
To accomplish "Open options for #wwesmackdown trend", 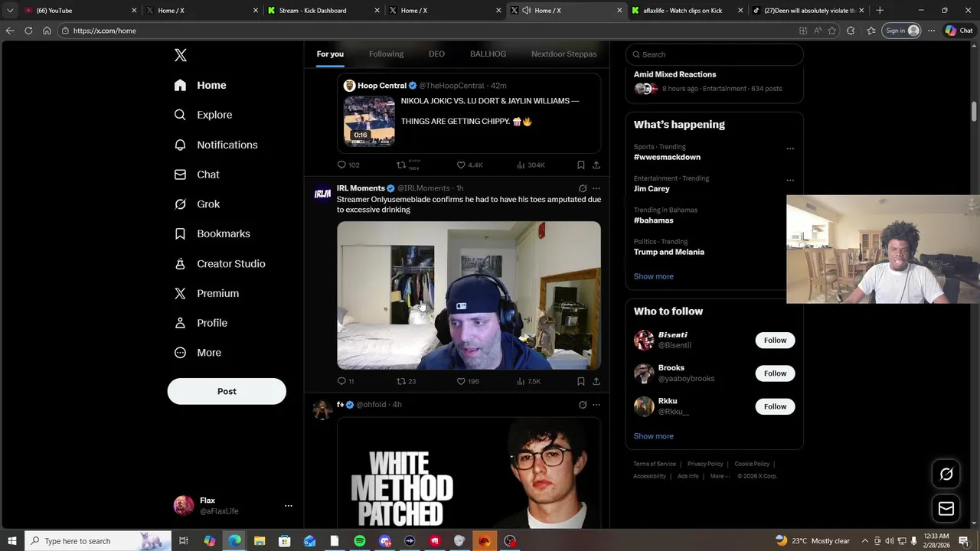I will (790, 148).
